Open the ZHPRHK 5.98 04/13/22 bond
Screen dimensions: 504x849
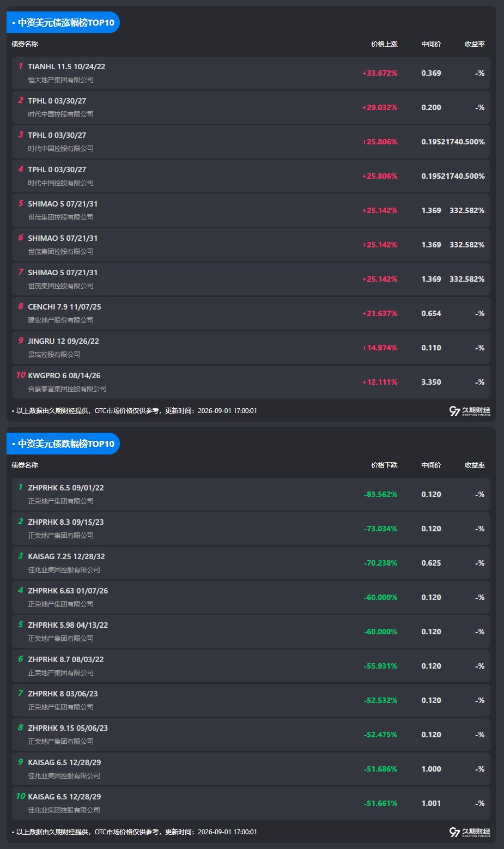point(68,625)
